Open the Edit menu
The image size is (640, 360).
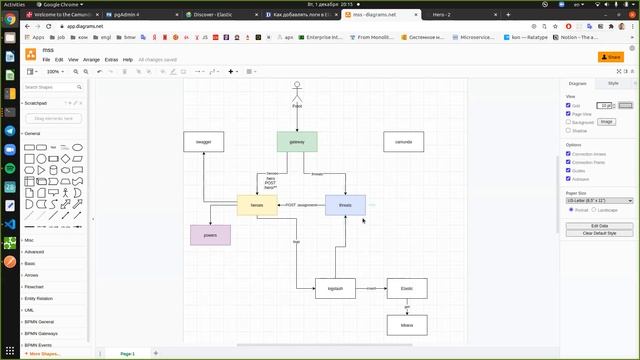click(x=59, y=60)
